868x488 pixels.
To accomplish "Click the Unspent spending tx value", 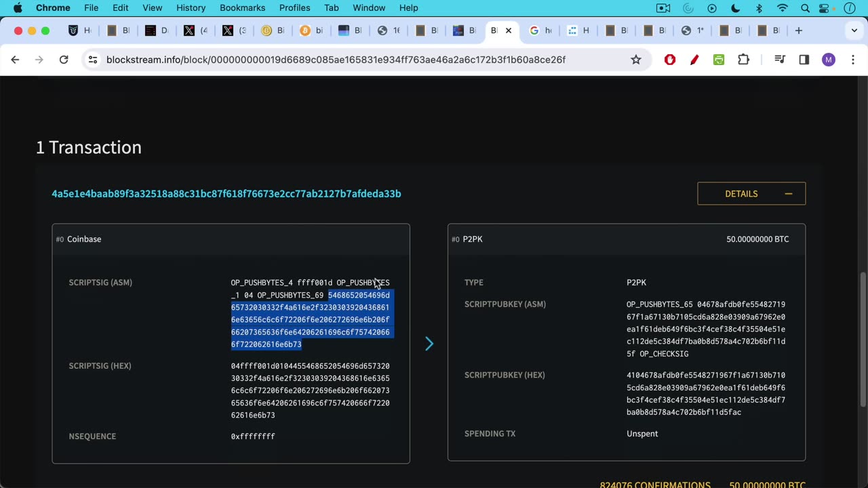I will pos(642,434).
